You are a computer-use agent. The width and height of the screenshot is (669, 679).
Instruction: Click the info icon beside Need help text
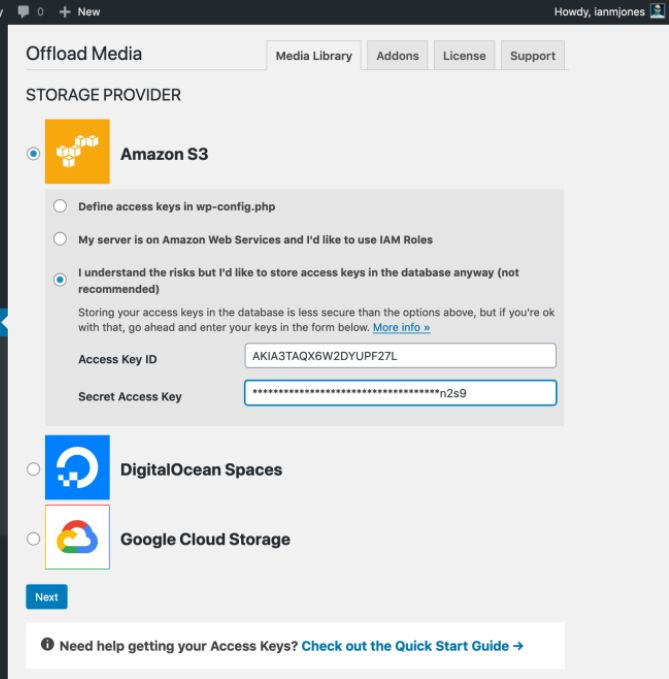pos(48,644)
